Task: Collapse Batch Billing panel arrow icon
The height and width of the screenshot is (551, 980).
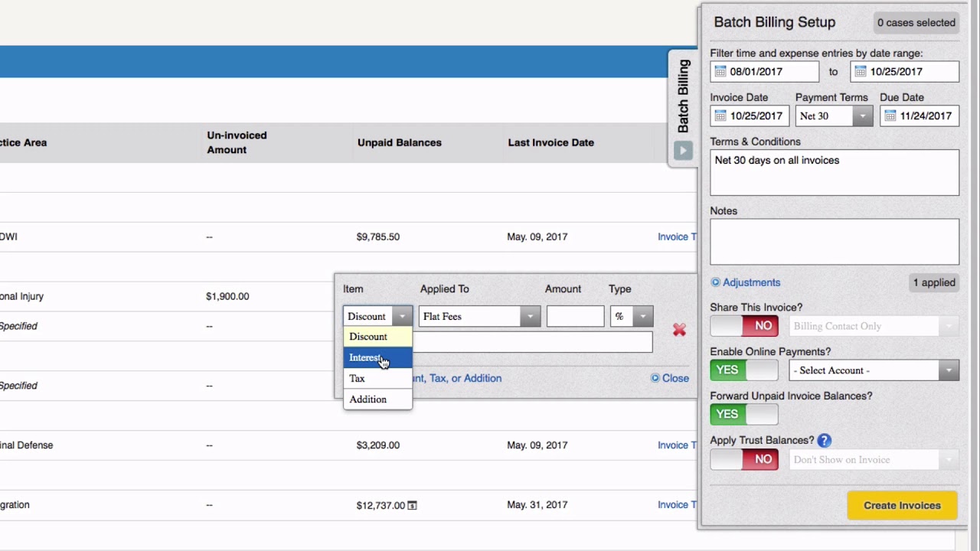Action: 683,151
